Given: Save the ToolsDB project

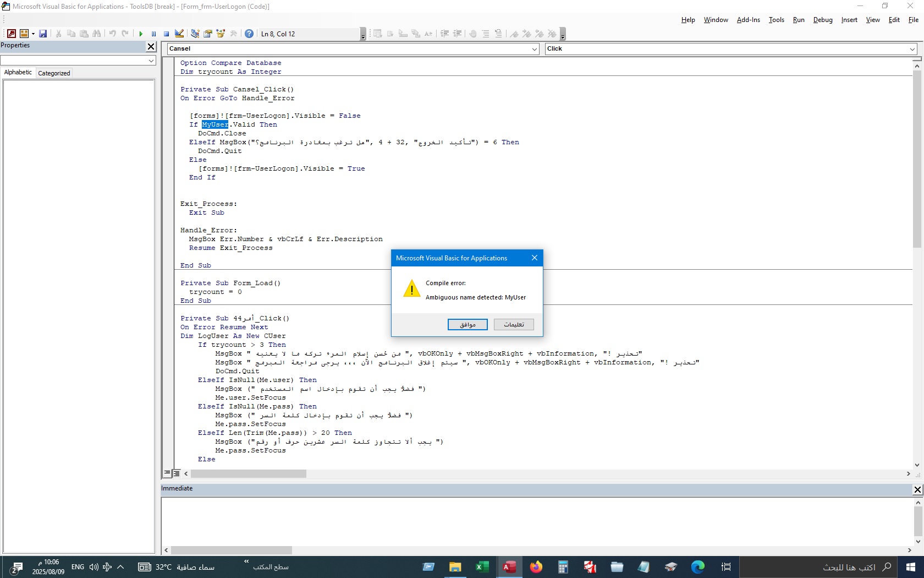Looking at the screenshot, I should pos(43,34).
